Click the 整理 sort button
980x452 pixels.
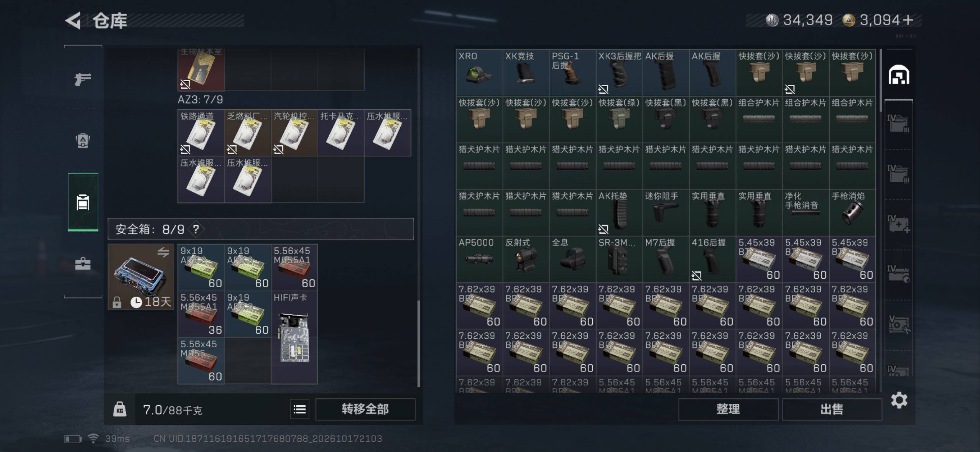tap(728, 409)
